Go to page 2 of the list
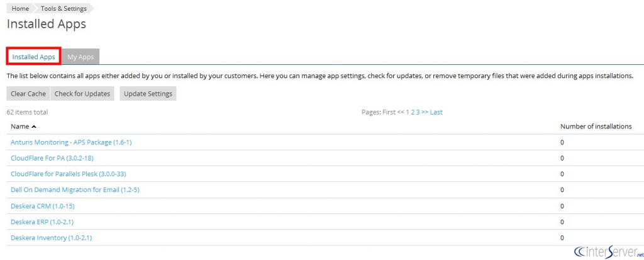Image resolution: width=644 pixels, height=260 pixels. point(413,112)
